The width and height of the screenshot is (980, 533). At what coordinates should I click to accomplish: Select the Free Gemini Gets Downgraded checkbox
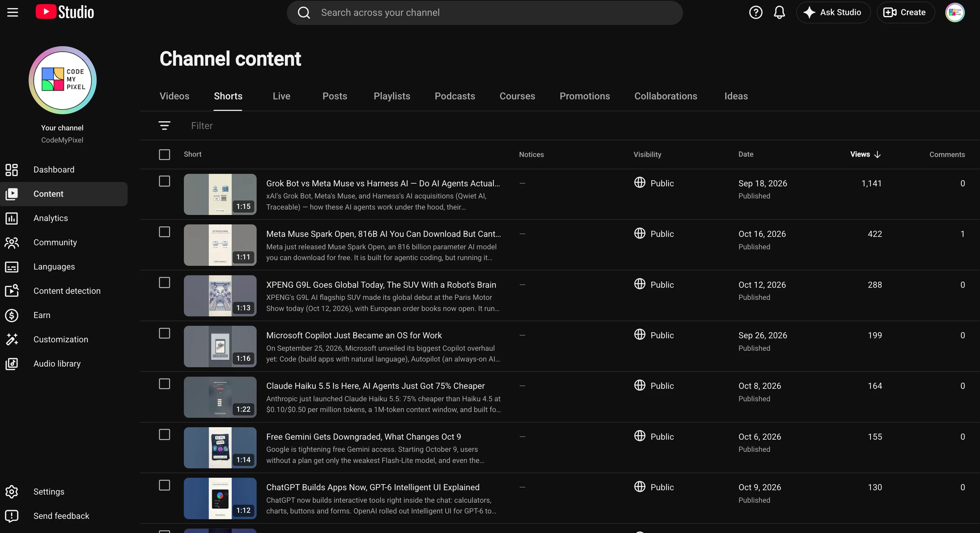[x=164, y=435]
